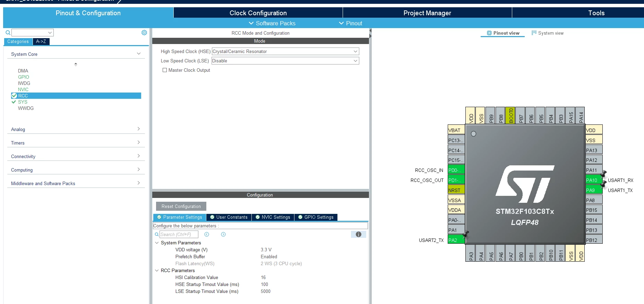Click the pin icon on PA2 pin
The image size is (644, 304).
pyautogui.click(x=466, y=234)
